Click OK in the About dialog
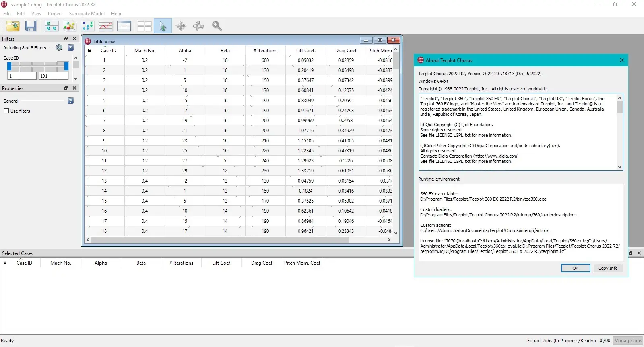This screenshot has height=347, width=644. 576,268
